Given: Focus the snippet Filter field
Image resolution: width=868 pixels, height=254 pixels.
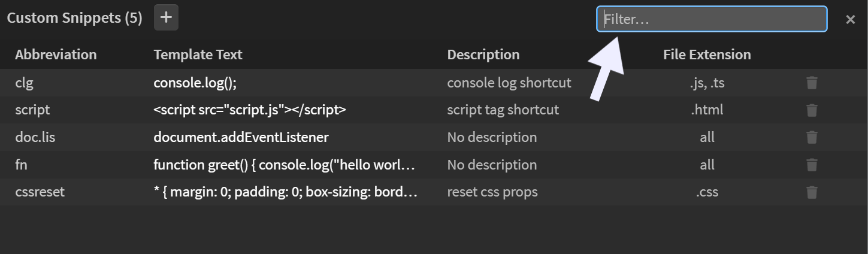Looking at the screenshot, I should [712, 19].
